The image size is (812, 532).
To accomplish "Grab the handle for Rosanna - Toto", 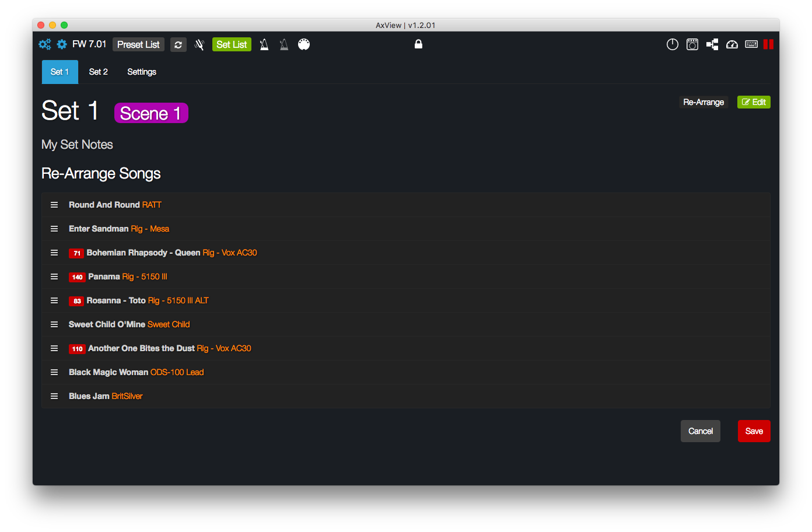I will (x=54, y=300).
